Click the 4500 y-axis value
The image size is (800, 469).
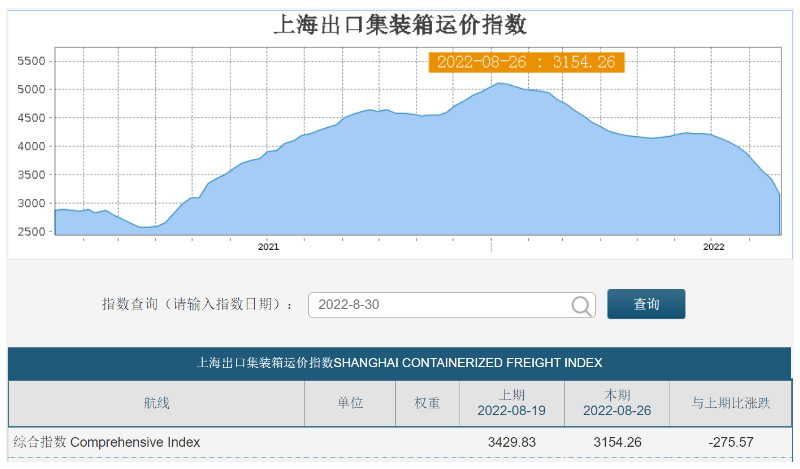point(31,118)
